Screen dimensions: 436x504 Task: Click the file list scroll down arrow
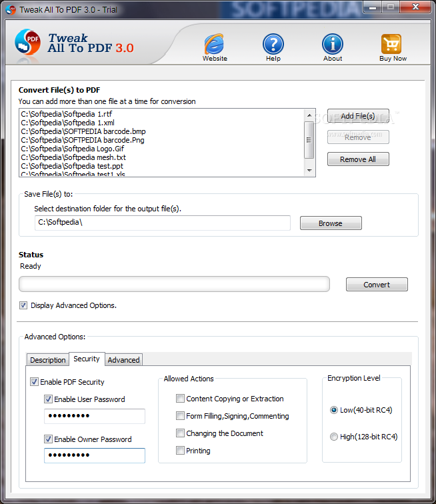(309, 171)
